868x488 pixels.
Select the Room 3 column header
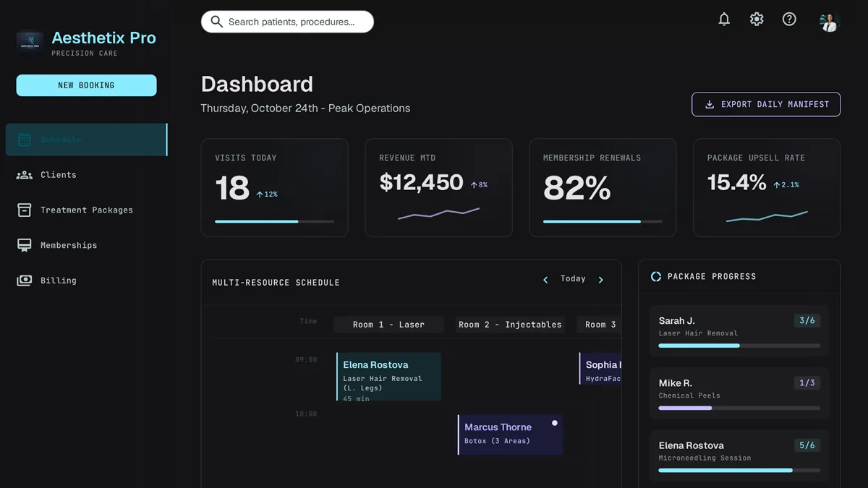(600, 325)
